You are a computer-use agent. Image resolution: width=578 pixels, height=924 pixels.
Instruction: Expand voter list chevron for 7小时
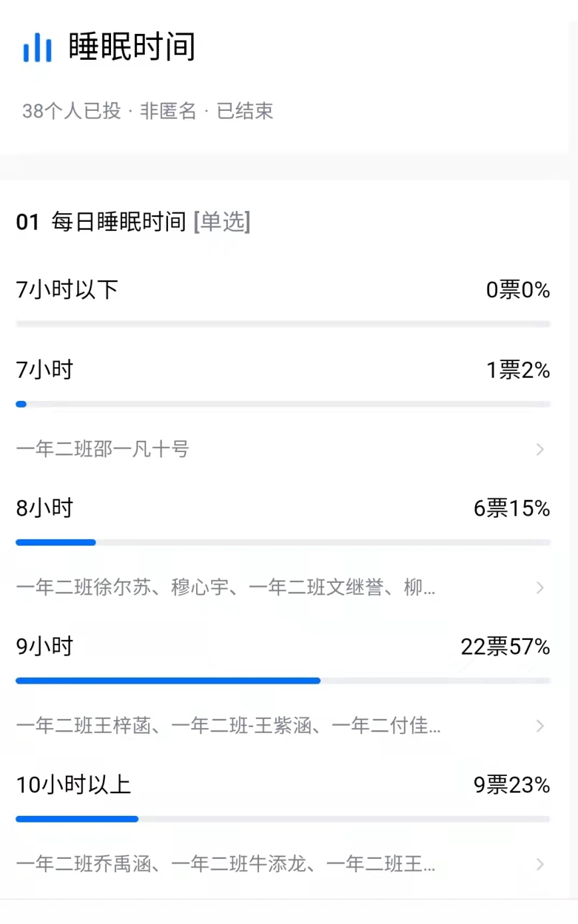(x=540, y=449)
